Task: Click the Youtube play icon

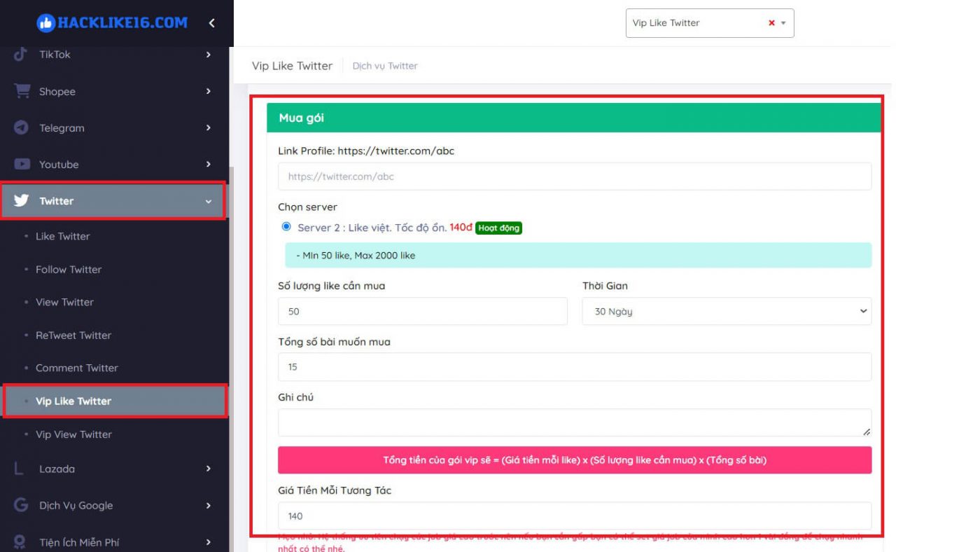Action: point(22,165)
